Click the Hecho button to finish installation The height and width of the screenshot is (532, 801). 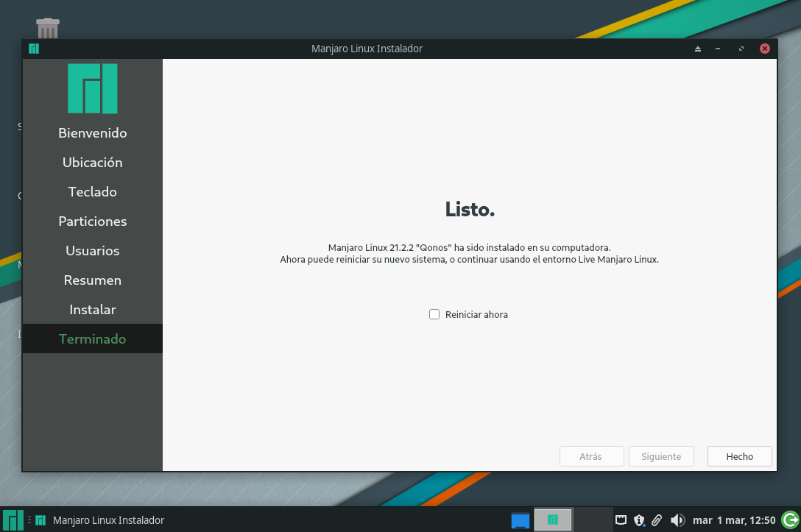tap(739, 456)
